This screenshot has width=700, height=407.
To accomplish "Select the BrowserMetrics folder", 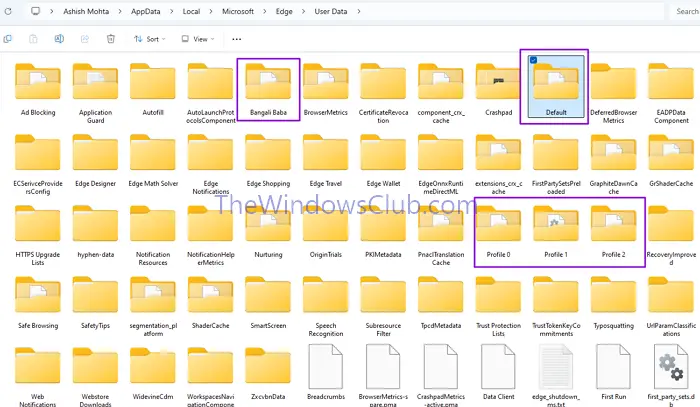I will 325,89.
